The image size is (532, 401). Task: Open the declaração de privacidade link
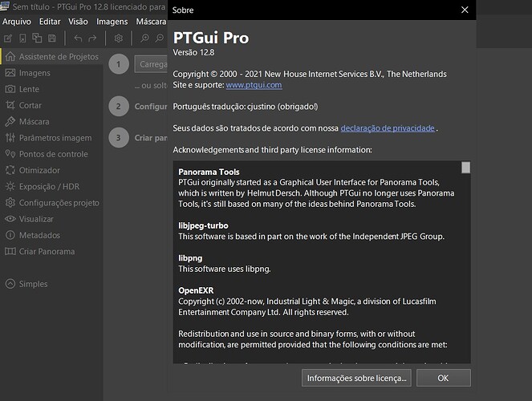point(388,128)
